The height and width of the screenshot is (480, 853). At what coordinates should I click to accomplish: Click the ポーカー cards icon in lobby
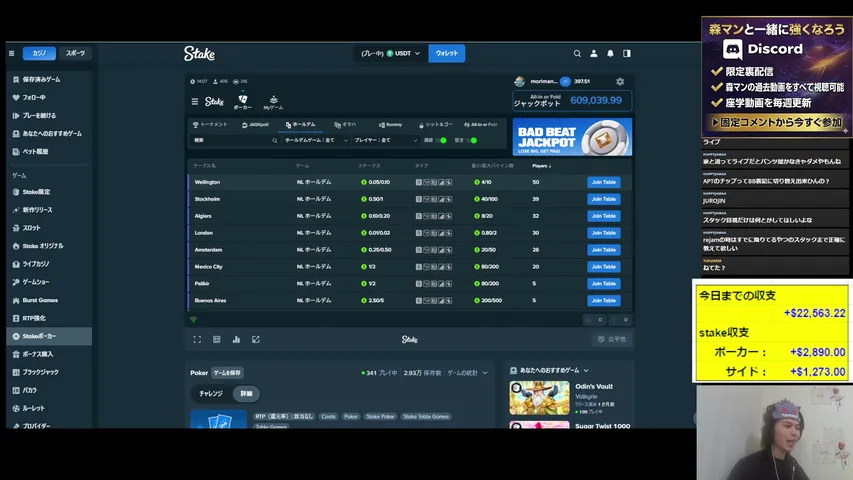point(243,102)
